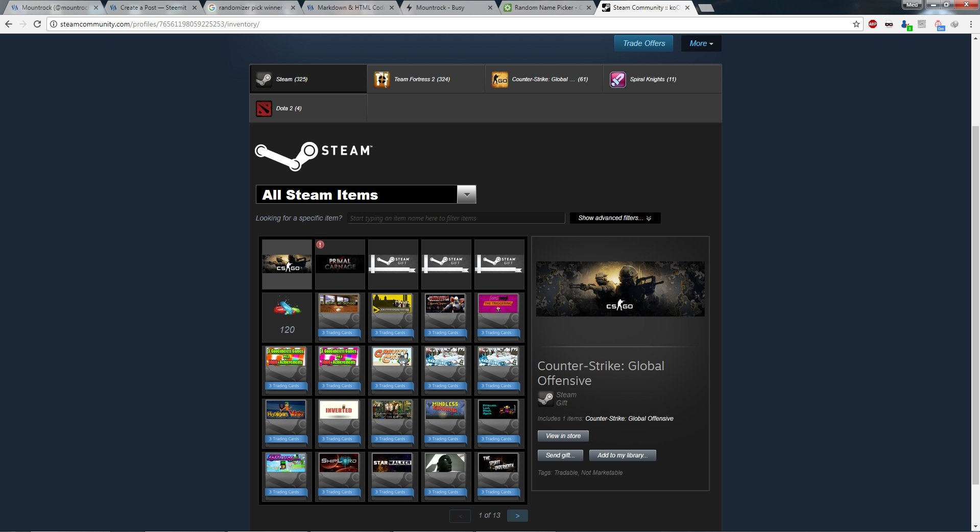Close the Steam Community browser tab
980x532 pixels.
687,8
